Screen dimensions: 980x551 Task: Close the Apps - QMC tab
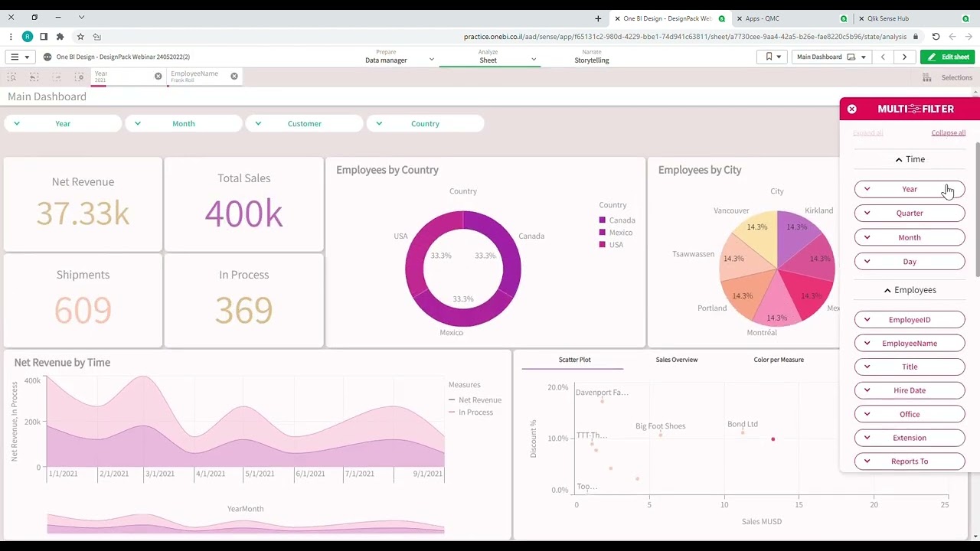click(x=739, y=18)
